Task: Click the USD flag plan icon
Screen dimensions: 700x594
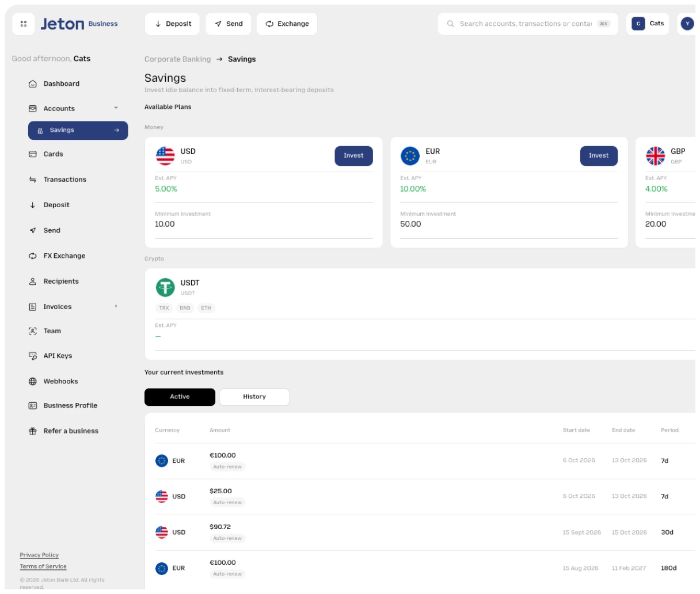Action: click(165, 155)
